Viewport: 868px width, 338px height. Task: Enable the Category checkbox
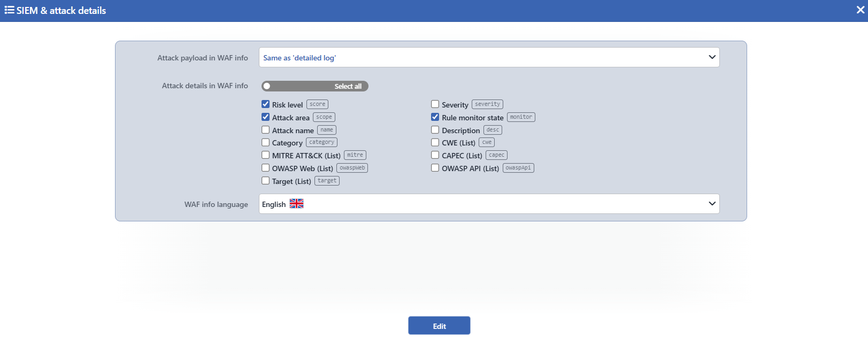click(x=265, y=142)
